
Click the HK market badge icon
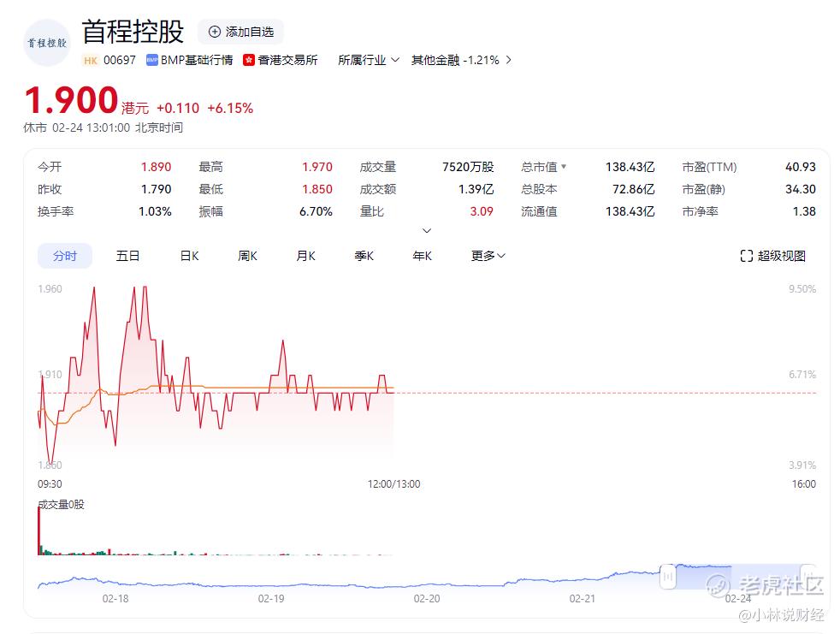tap(91, 60)
